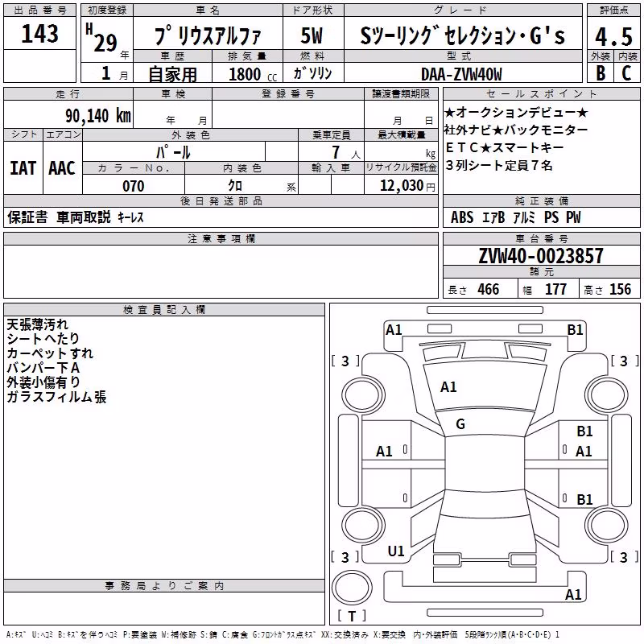Select sales point 'ETC★スマートキー'
This screenshot has width=644, height=644.
[x=505, y=147]
